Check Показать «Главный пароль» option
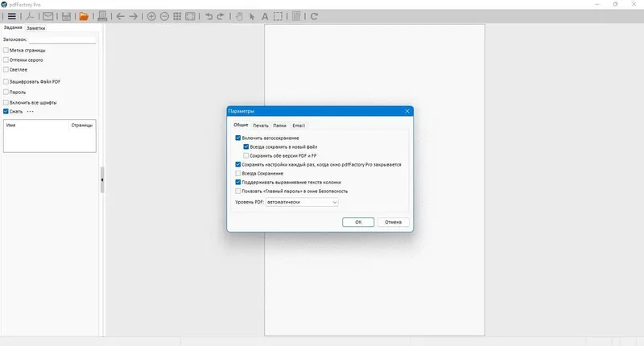Screen dimensions: 644x346 pos(237,191)
